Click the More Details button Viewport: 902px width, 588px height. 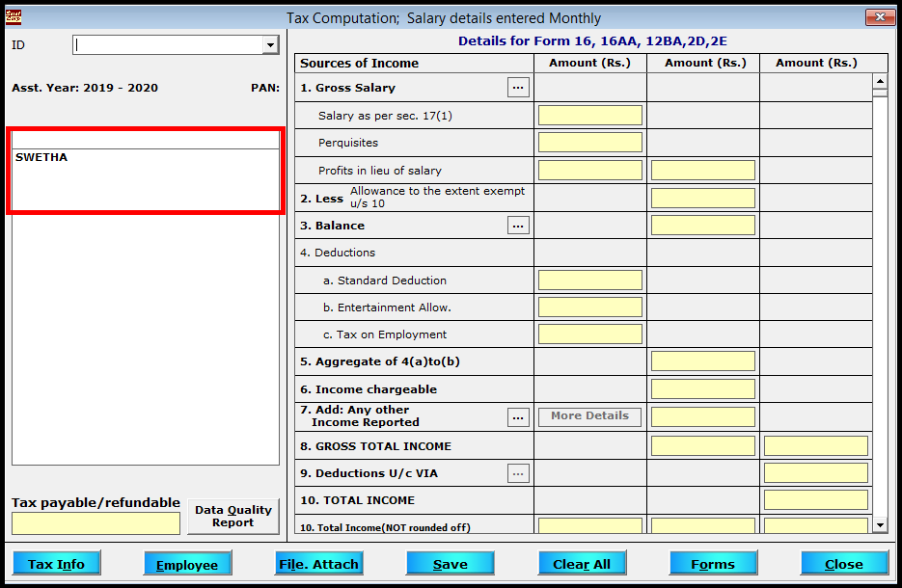click(589, 416)
